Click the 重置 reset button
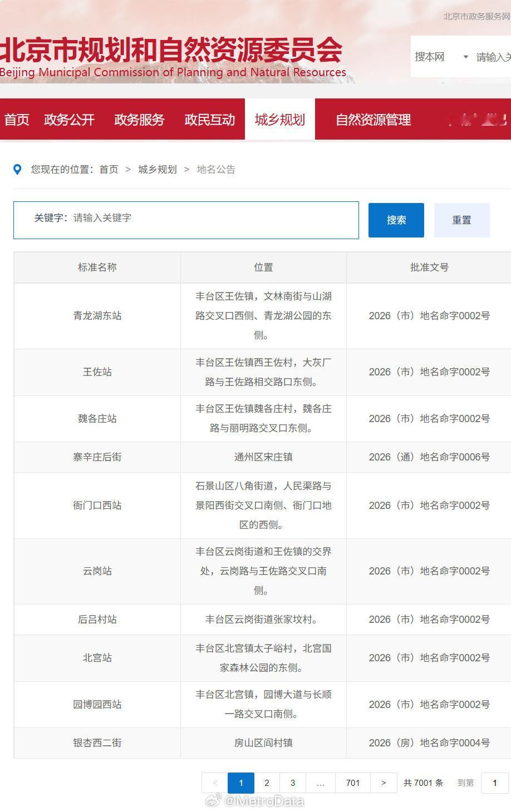Screen dimensions: 511x812 (462, 220)
